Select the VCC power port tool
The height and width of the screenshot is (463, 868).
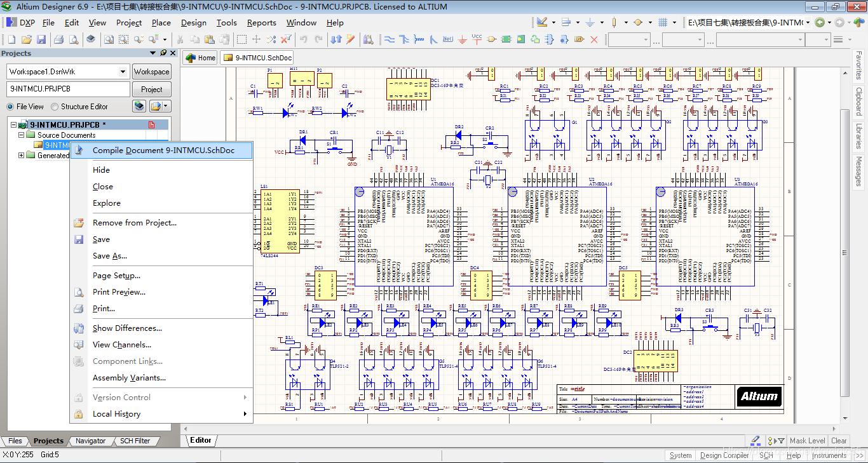coord(477,39)
